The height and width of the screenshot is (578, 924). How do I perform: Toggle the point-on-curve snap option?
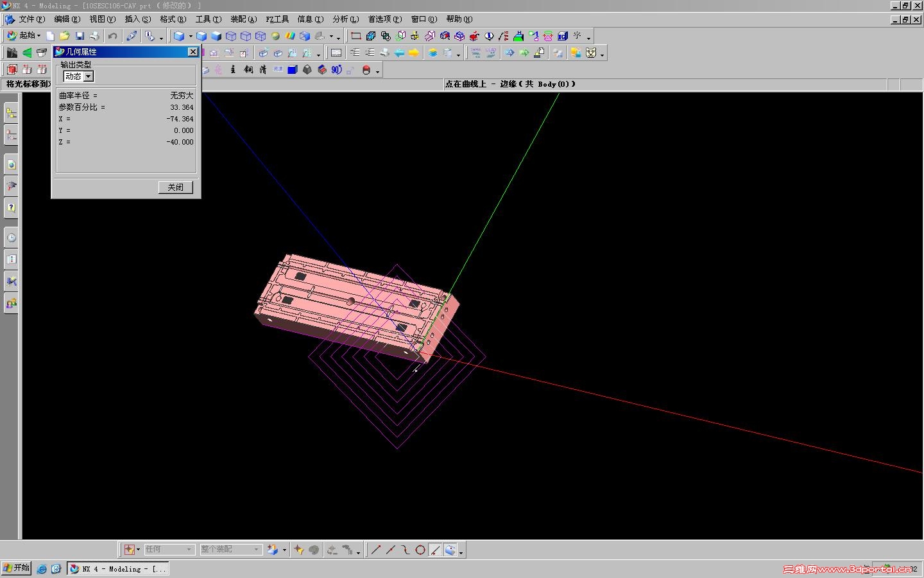(x=435, y=550)
